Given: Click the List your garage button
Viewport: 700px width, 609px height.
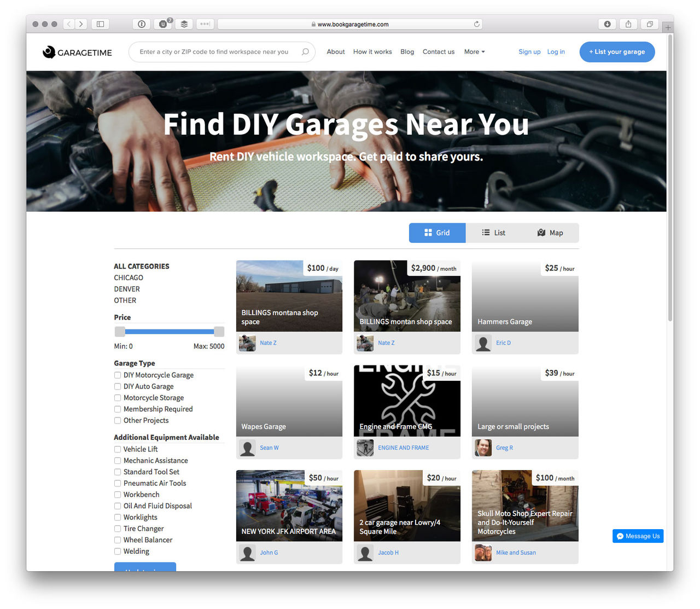Looking at the screenshot, I should click(x=617, y=52).
